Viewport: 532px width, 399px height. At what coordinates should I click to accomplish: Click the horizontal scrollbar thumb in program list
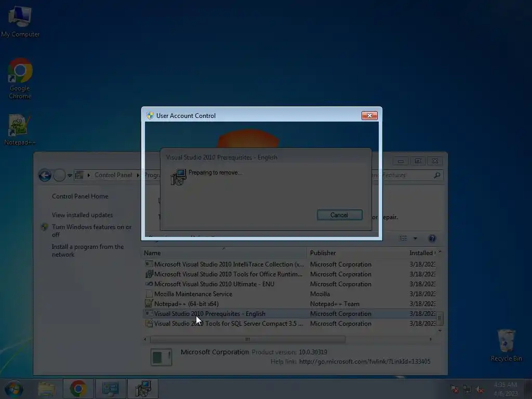coord(248,339)
